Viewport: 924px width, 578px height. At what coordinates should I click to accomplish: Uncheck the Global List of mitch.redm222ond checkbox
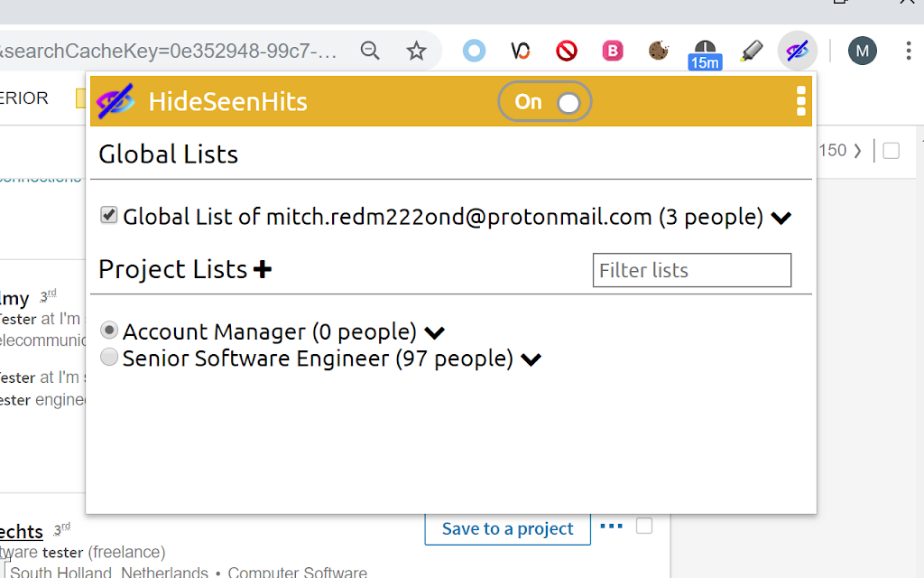pos(109,216)
